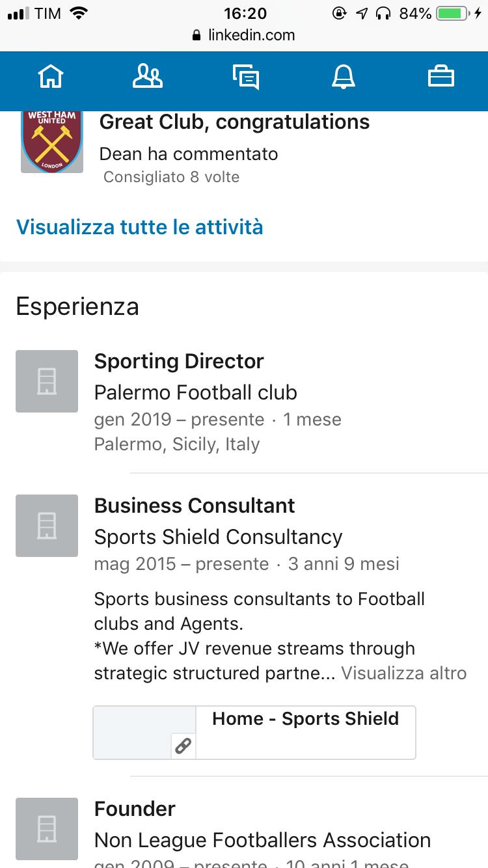The height and width of the screenshot is (868, 488).
Task: Open the Sporting Director experience entry
Action: tap(179, 361)
